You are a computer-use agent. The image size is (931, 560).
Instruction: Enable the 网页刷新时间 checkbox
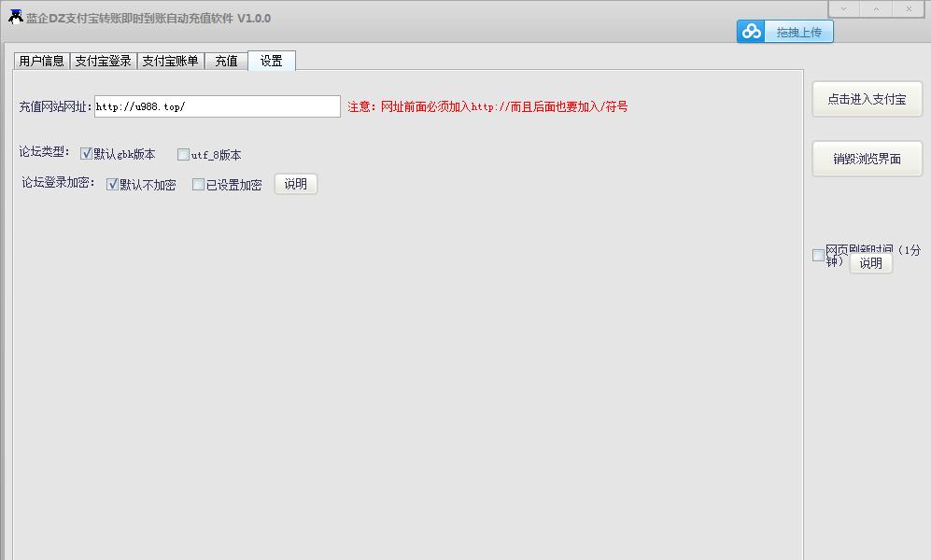pyautogui.click(x=818, y=255)
